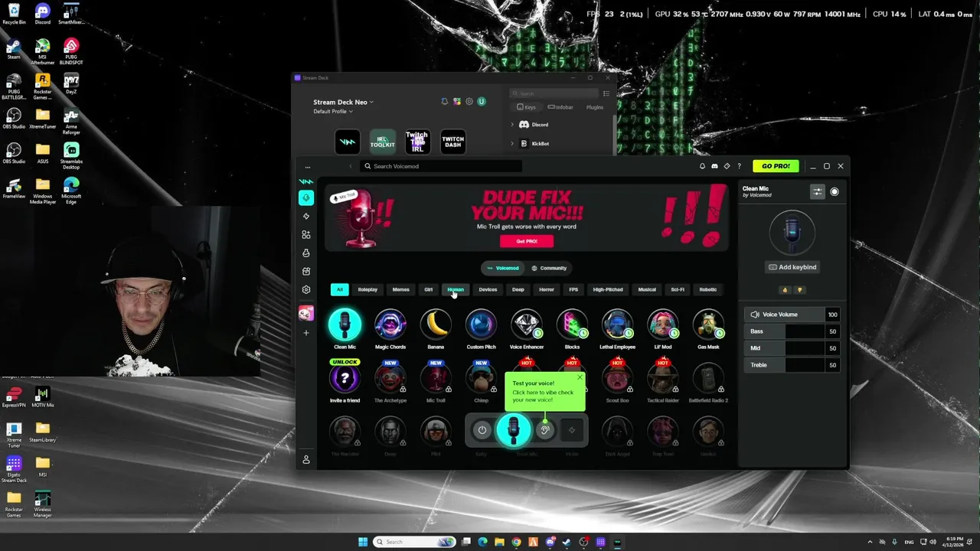Open the Voicebox microphone sidebar section
980x551 pixels.
(306, 197)
